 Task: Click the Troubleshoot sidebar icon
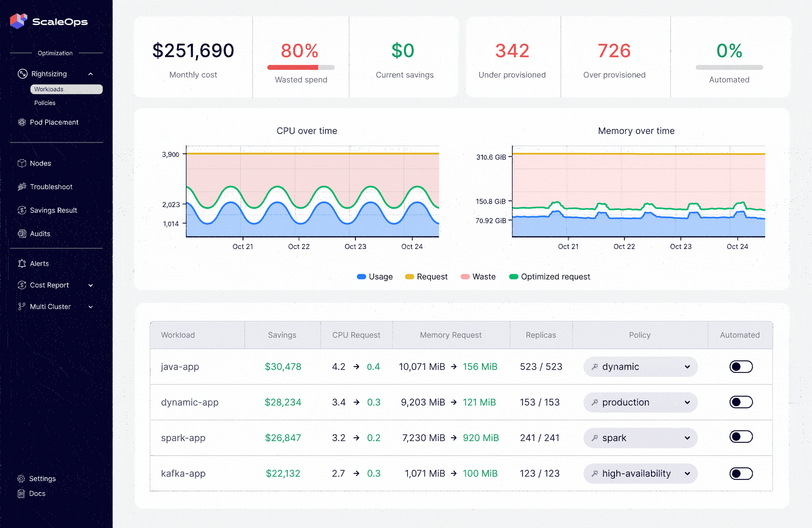(x=22, y=187)
